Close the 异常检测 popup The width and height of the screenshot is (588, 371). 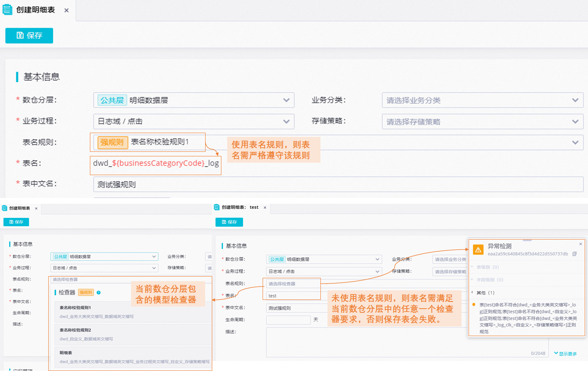click(x=581, y=244)
